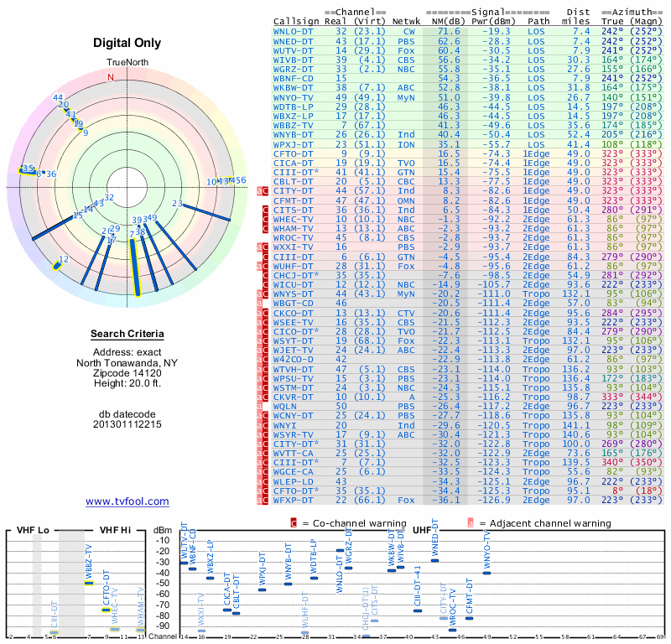Click the Path column header
671x644 pixels.
538,22
